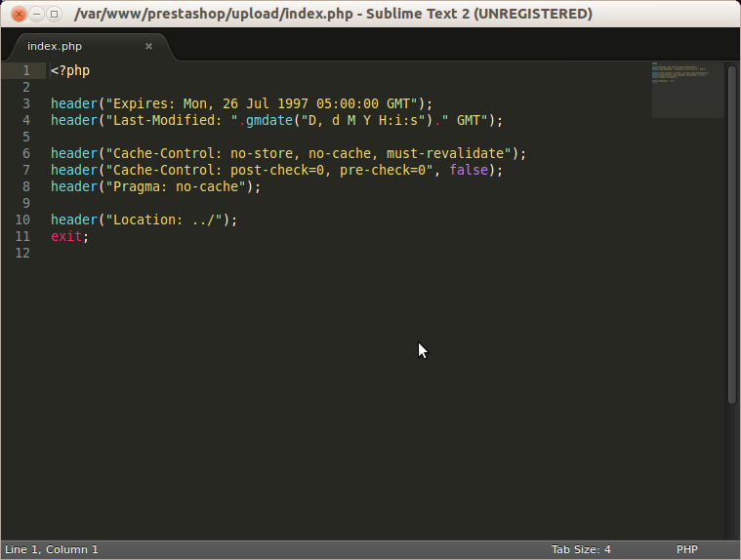The width and height of the screenshot is (741, 560).
Task: Click line number 4 in gutter
Action: pos(26,120)
